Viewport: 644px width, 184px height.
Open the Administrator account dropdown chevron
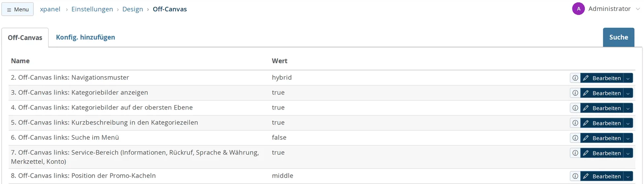click(638, 9)
